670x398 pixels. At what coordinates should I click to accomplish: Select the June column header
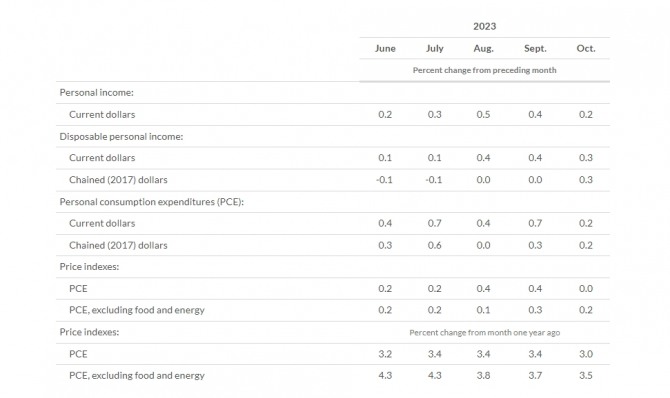(x=385, y=48)
